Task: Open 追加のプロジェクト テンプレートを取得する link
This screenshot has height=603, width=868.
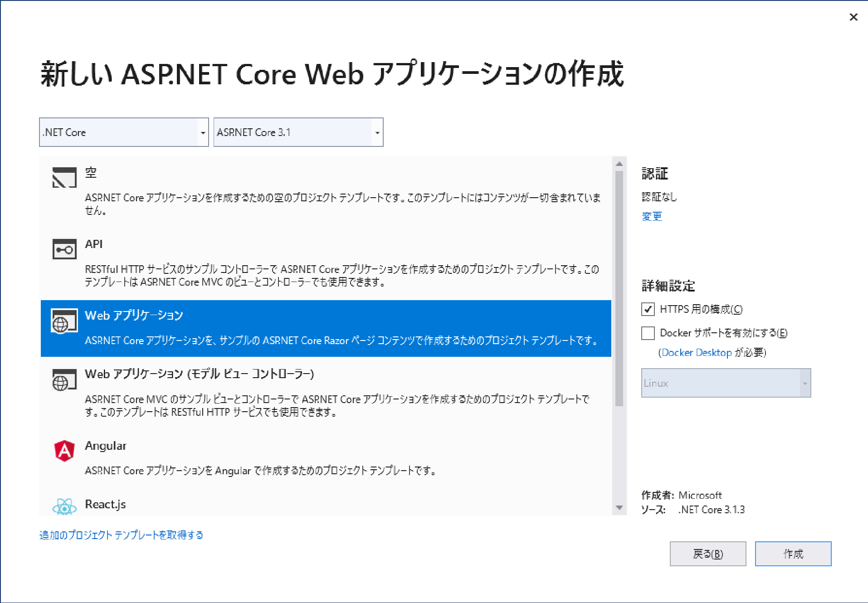Action: 121,535
